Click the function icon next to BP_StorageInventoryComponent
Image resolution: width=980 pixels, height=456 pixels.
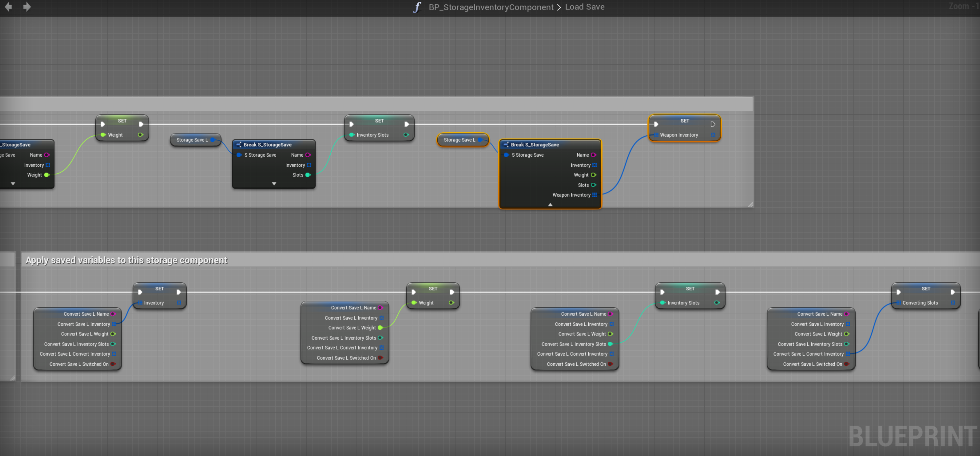(417, 7)
